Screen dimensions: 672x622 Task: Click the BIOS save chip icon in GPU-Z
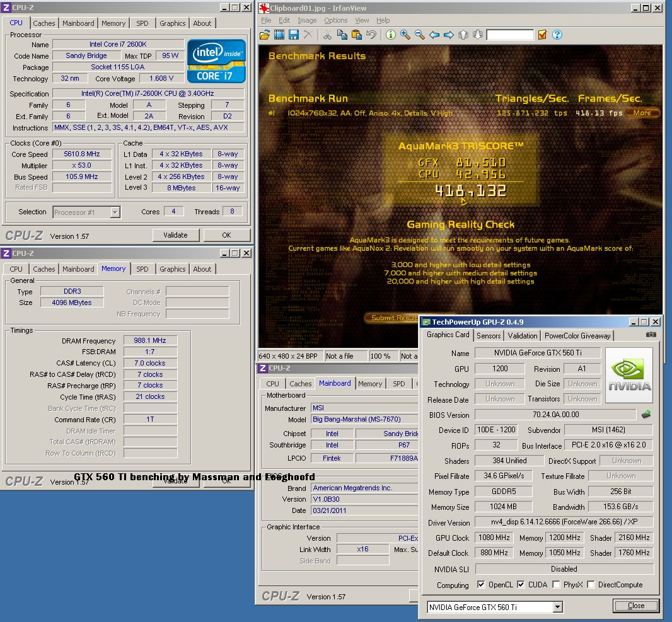(646, 414)
